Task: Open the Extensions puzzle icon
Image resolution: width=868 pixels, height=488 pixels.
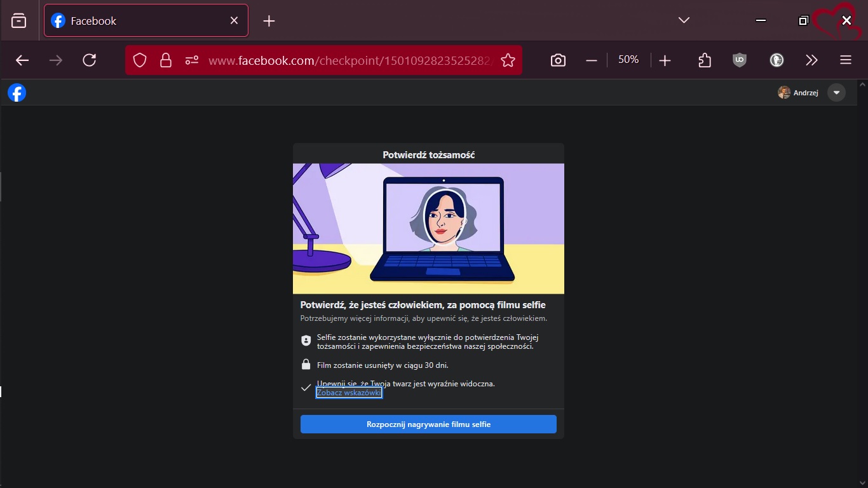Action: (x=705, y=60)
